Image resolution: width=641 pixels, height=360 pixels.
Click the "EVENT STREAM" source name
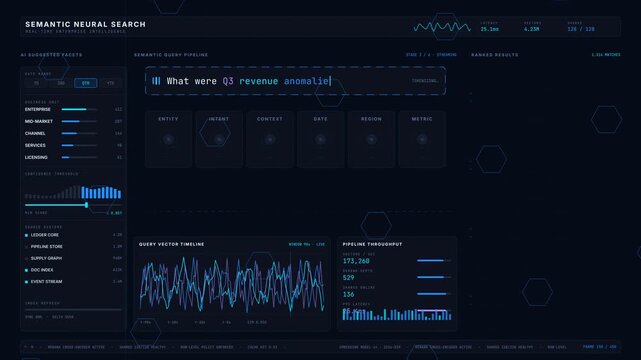(x=46, y=282)
